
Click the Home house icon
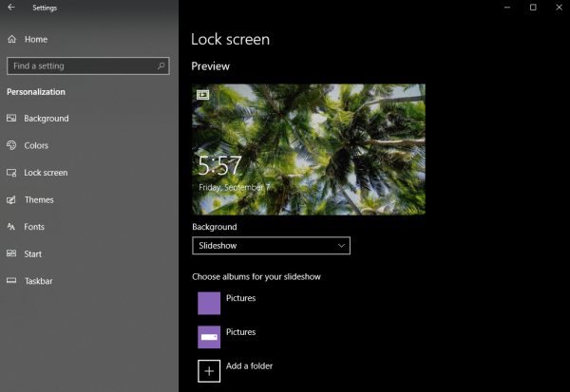click(x=12, y=39)
